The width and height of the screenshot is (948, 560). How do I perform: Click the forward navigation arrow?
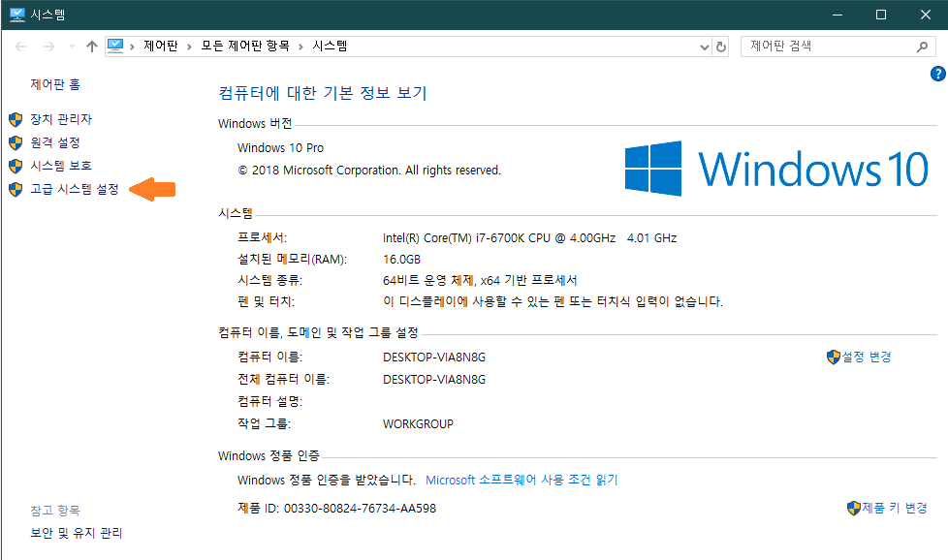[x=49, y=47]
